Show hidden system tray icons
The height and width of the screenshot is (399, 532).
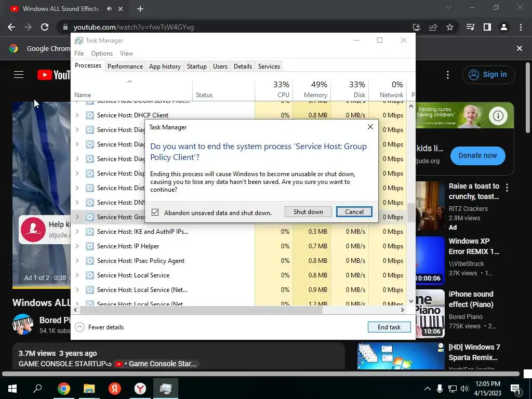point(428,389)
